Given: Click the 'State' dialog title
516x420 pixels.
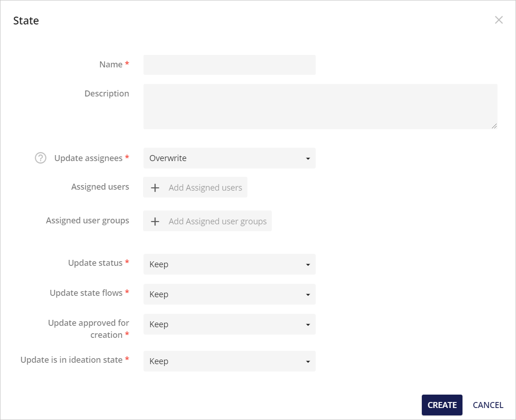Looking at the screenshot, I should (x=26, y=20).
